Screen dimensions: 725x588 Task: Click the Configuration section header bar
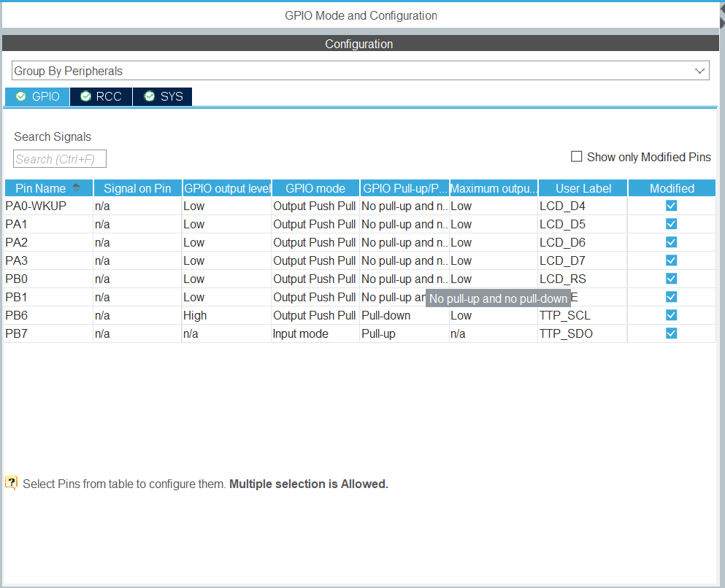360,44
